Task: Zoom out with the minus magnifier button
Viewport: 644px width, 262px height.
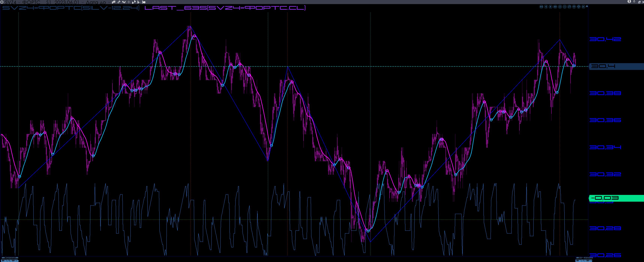Action: point(565,7)
